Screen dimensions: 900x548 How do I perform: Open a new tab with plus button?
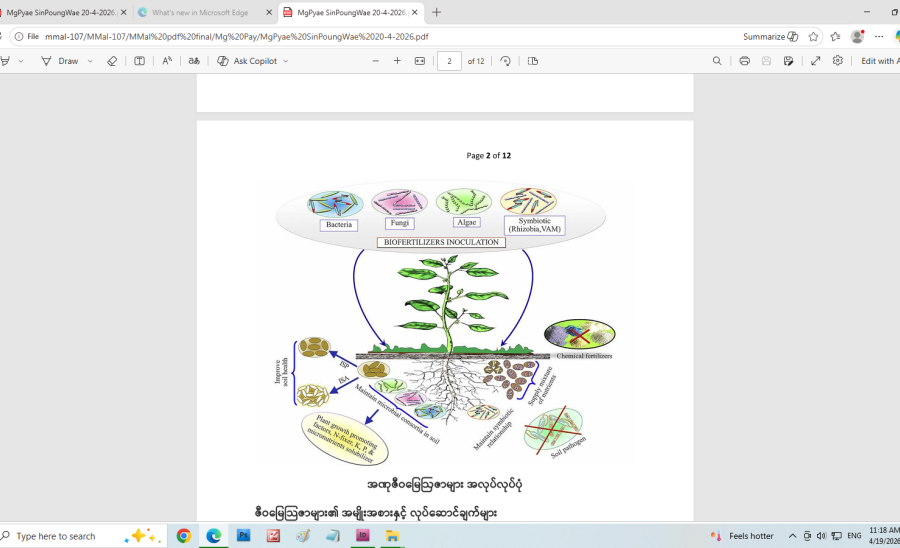pos(436,12)
